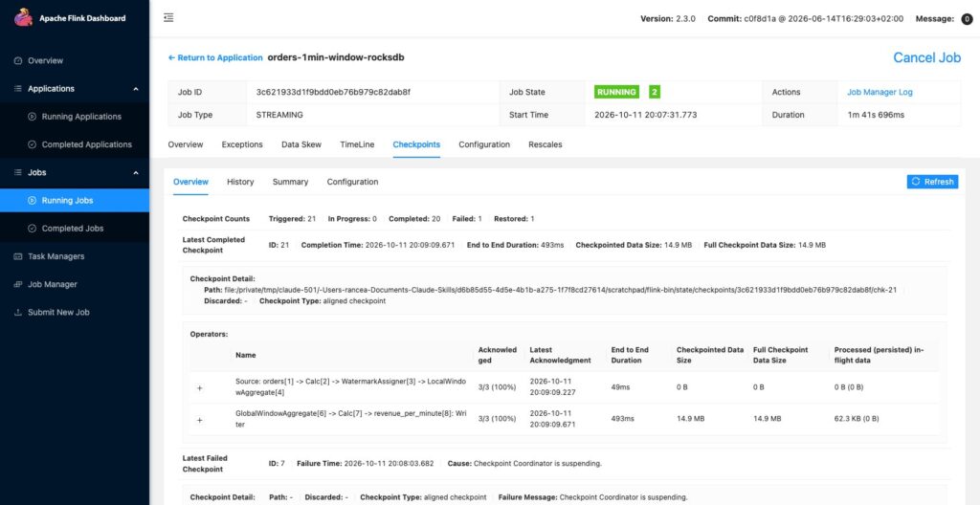980x505 pixels.
Task: Open Completed Applications in sidebar
Action: (x=87, y=144)
